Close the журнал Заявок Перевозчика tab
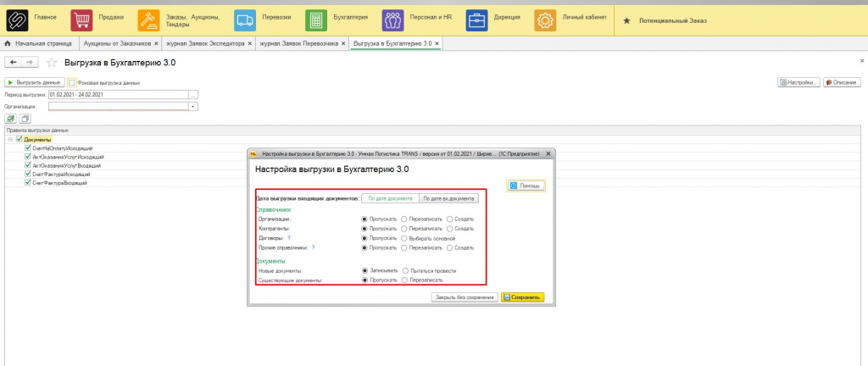868x366 pixels. pyautogui.click(x=343, y=43)
